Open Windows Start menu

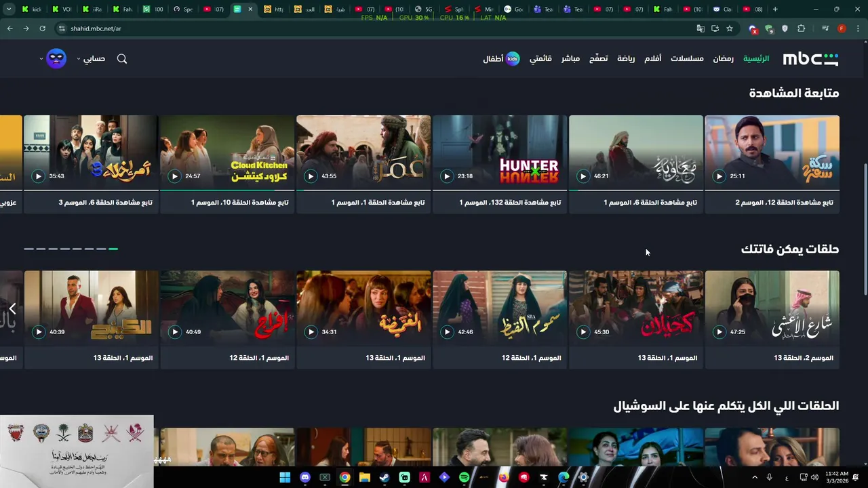[x=285, y=478]
